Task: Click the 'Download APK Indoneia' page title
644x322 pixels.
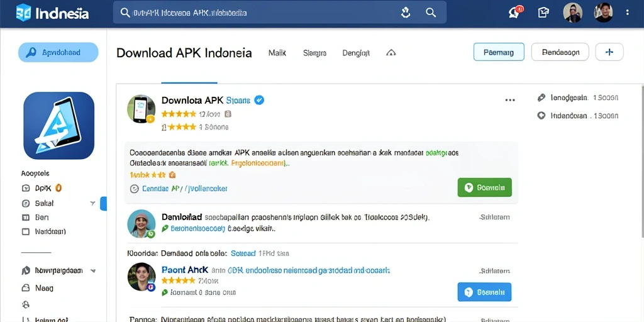Action: pos(184,53)
